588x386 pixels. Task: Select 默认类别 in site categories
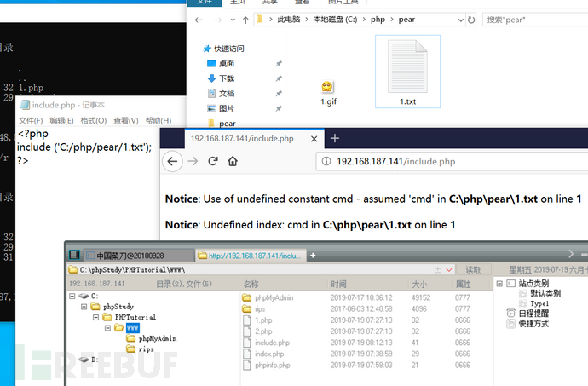point(545,293)
